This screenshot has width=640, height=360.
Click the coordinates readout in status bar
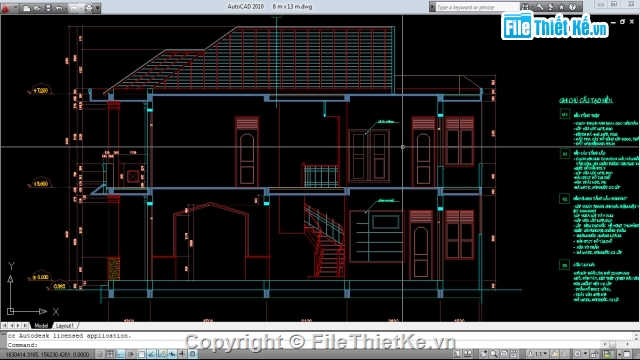(x=47, y=355)
